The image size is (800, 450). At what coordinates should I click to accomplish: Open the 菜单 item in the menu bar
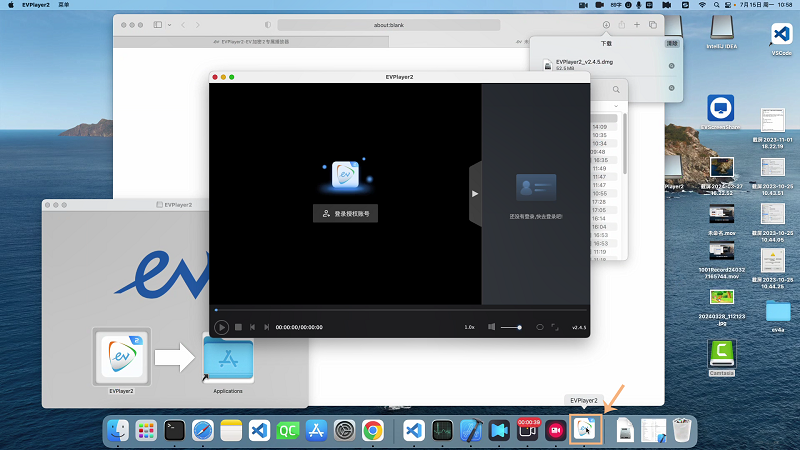(65, 6)
